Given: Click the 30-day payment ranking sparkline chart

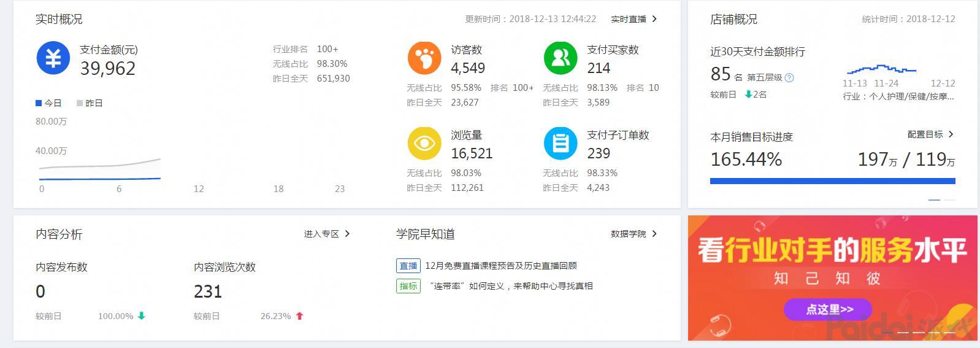Looking at the screenshot, I should (x=882, y=69).
